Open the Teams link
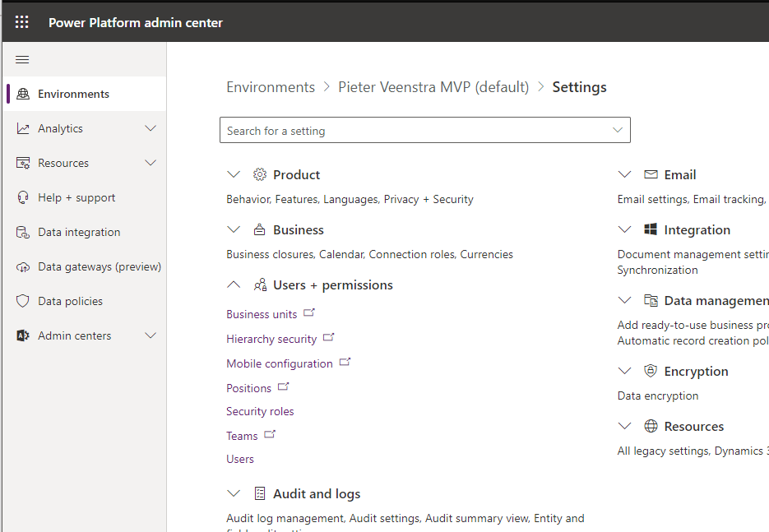 coord(242,436)
